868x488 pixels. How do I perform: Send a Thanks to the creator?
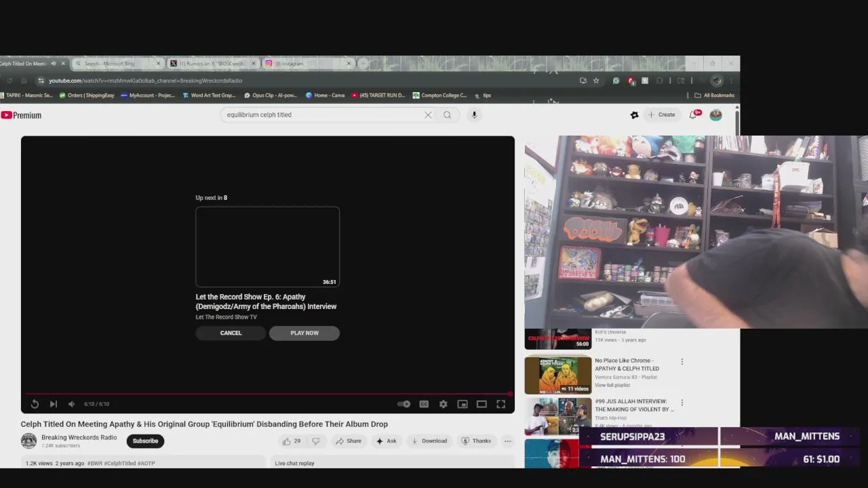click(476, 441)
